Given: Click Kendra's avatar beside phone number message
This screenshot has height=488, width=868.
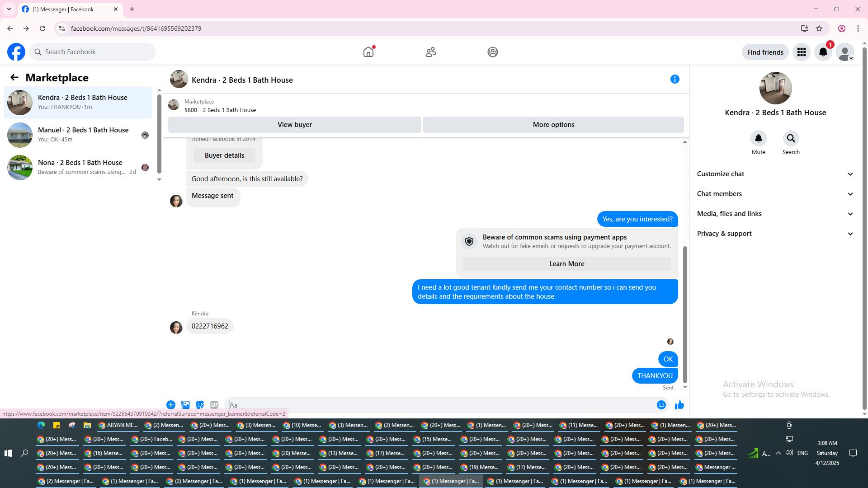Looking at the screenshot, I should pos(176,327).
